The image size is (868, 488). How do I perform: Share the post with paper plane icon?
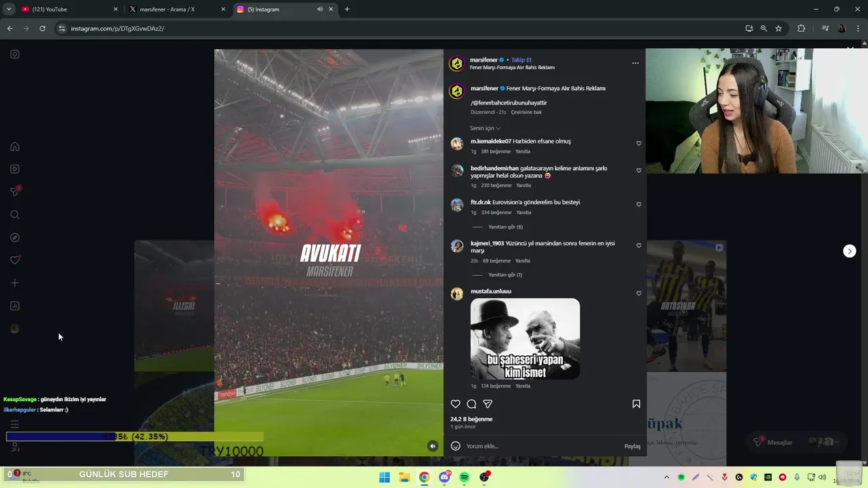point(488,404)
